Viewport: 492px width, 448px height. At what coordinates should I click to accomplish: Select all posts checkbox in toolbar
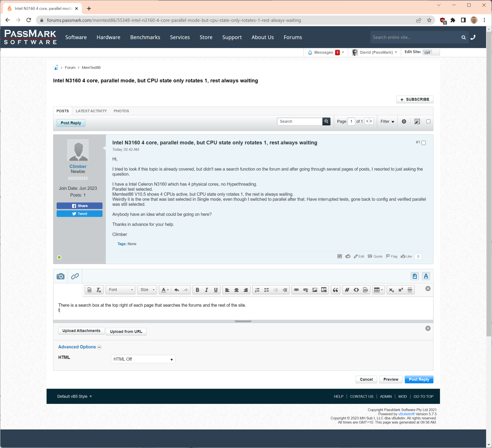(428, 121)
